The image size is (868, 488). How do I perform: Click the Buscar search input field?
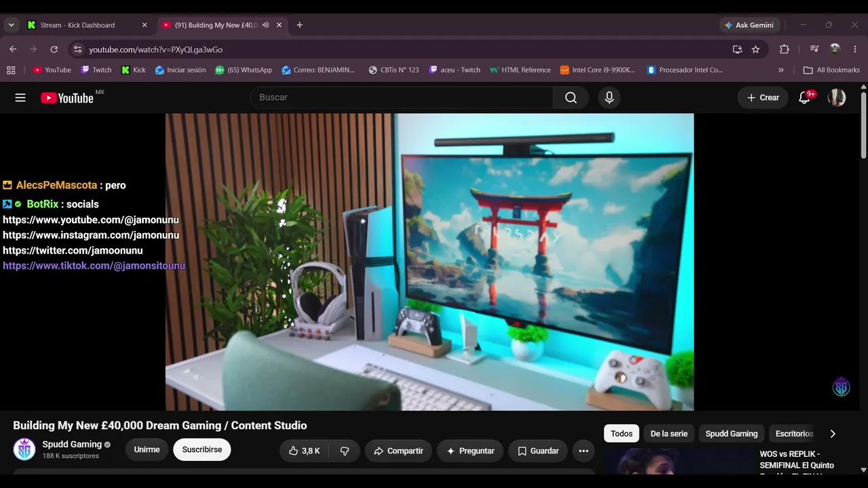(x=401, y=98)
